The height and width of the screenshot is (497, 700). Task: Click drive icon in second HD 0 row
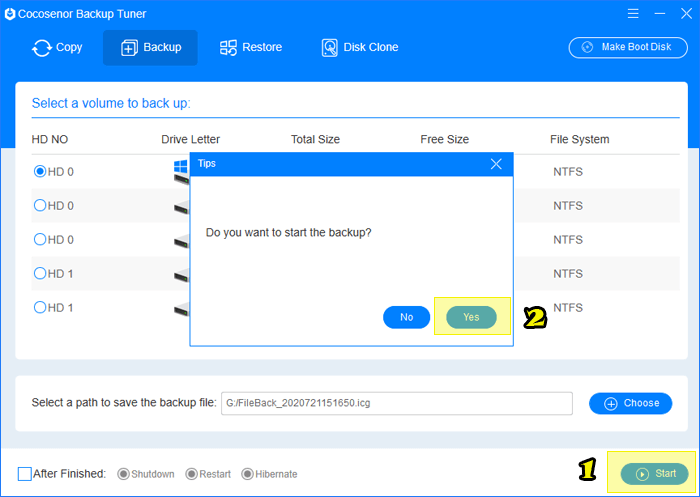pyautogui.click(x=181, y=207)
